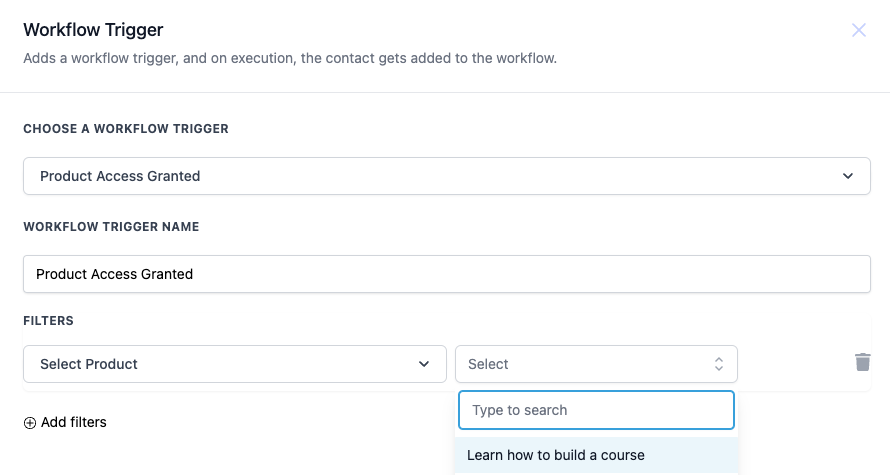Viewport: 890px width, 475px height.
Task: Expand the Select Product filter dropdown
Action: coord(234,364)
